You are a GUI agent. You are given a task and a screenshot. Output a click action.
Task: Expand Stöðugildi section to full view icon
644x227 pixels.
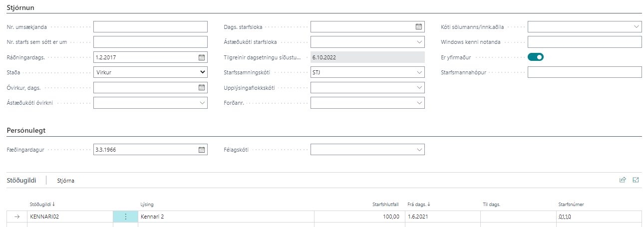tap(636, 180)
